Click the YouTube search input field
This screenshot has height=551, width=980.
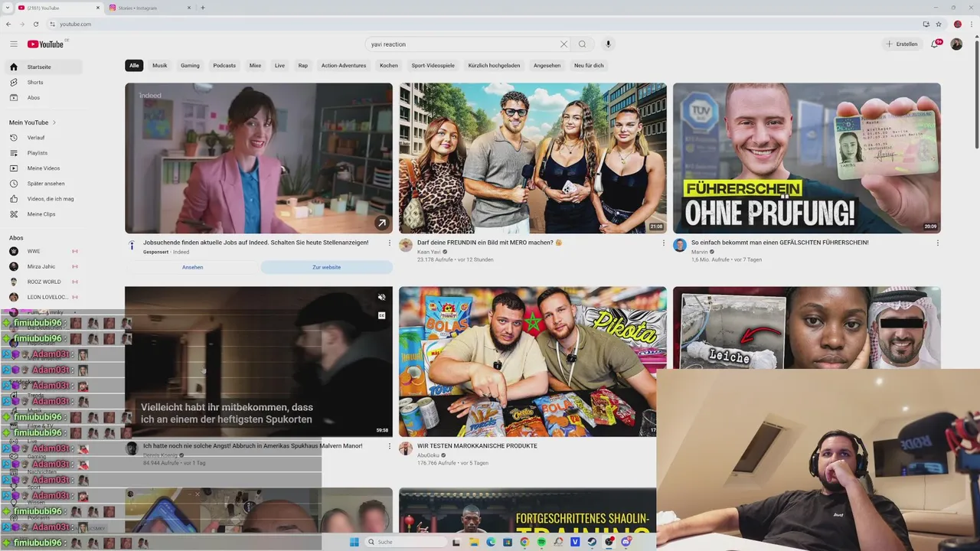462,44
